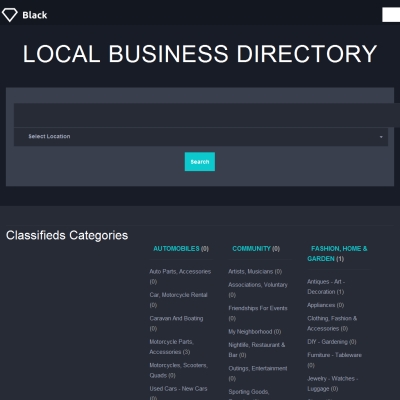Click the diamond logo icon
Screen dimensions: 400x400
click(x=9, y=15)
